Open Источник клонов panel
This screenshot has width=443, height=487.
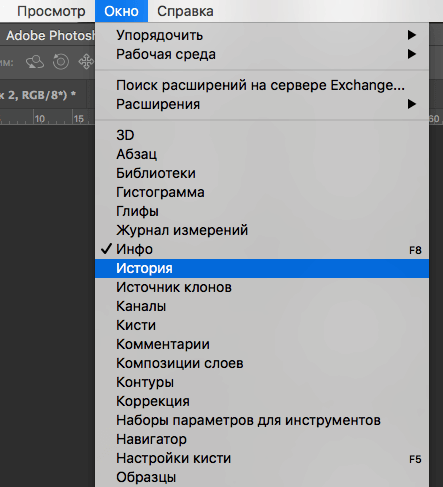[x=262, y=287]
